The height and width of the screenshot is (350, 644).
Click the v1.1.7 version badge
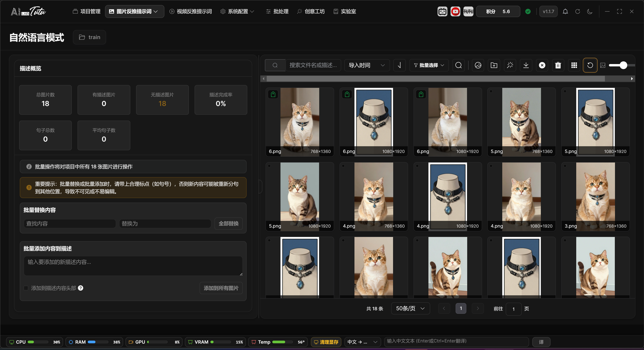pyautogui.click(x=548, y=12)
